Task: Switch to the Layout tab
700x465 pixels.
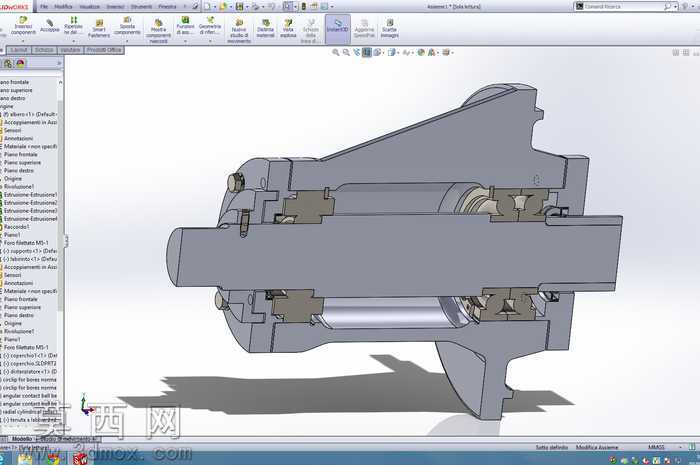Action: [19, 50]
